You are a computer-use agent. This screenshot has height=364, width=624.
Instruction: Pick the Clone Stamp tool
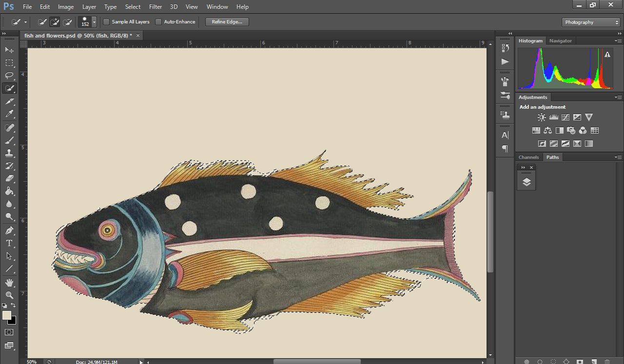[x=9, y=153]
